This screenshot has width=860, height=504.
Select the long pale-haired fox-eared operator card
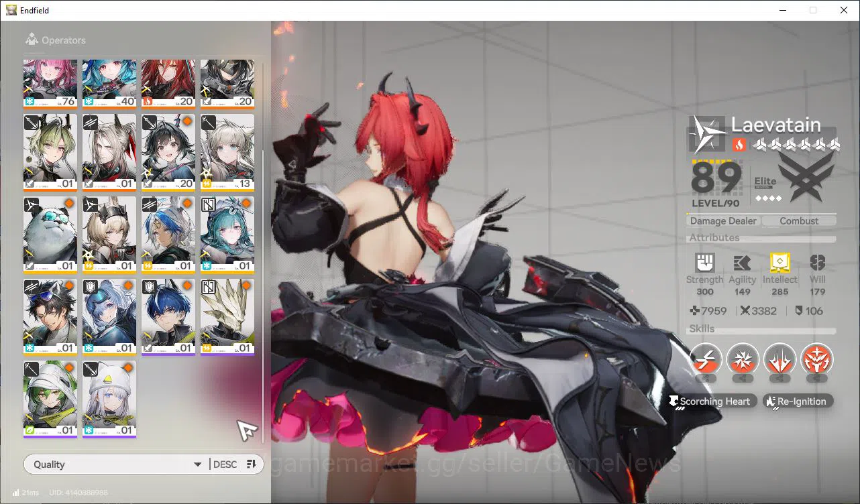pos(109,152)
